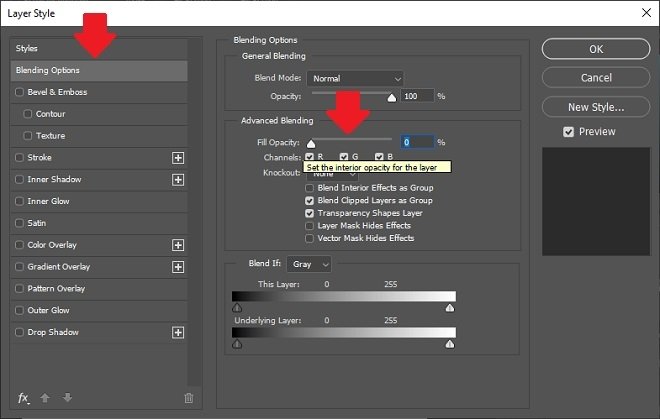Add another Stroke effect with plus icon
Screen dimensions: 660x419
(x=178, y=158)
